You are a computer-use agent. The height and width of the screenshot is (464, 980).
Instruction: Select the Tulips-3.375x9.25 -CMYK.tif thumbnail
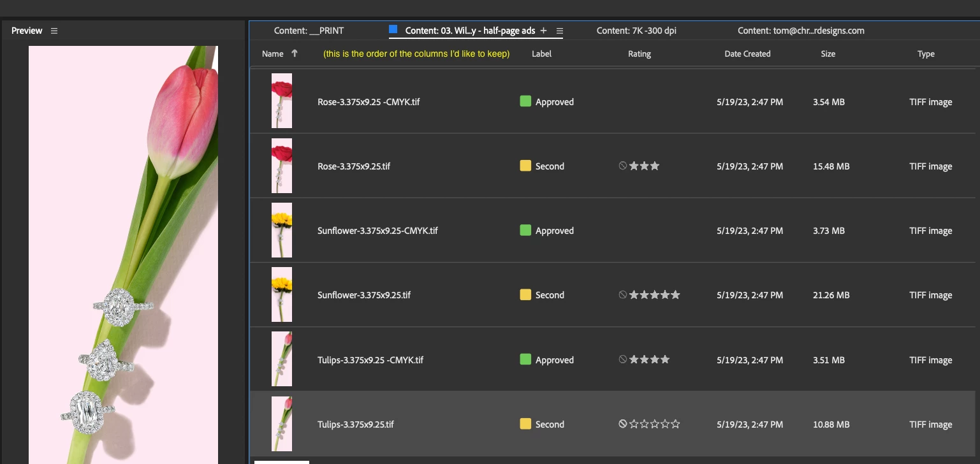[x=282, y=359]
